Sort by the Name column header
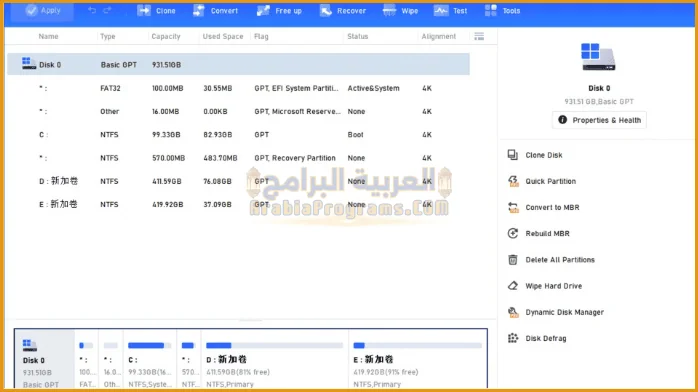Image resolution: width=698 pixels, height=392 pixels. [x=48, y=36]
